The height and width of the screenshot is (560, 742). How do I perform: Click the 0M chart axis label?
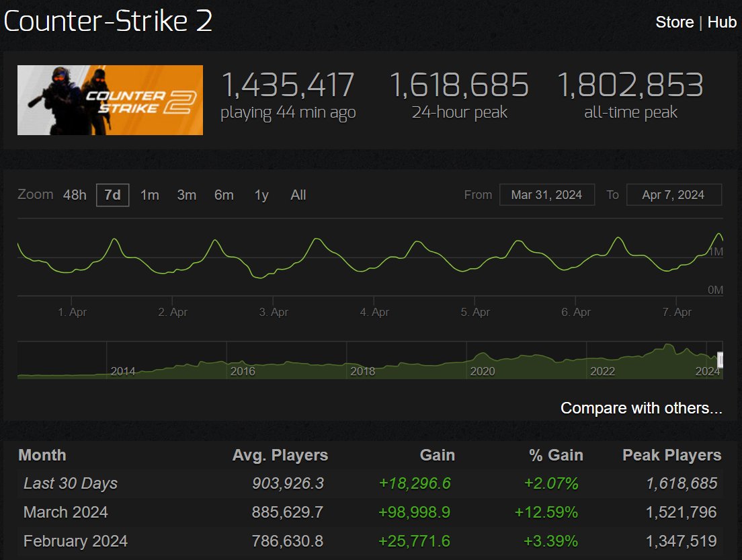(716, 290)
